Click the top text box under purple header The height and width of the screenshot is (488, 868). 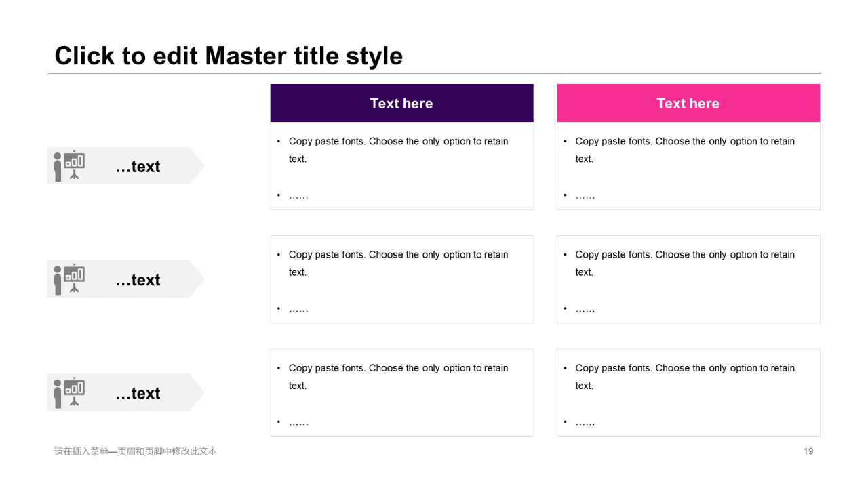401,166
